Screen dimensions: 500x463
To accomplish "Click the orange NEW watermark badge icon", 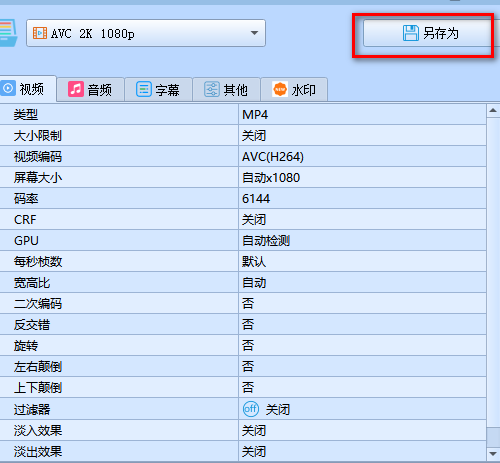I will (280, 89).
